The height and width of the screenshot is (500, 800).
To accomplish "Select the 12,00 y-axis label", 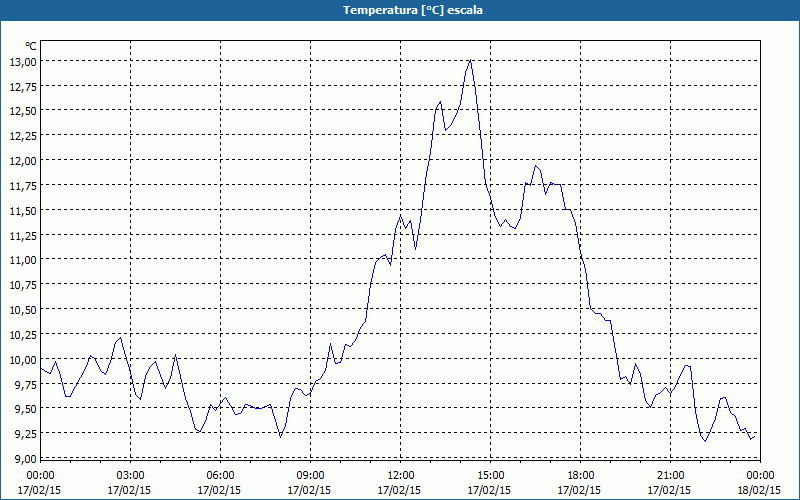I will pos(22,161).
